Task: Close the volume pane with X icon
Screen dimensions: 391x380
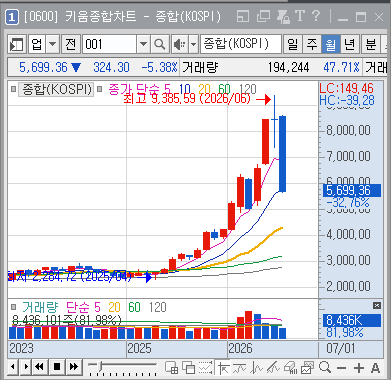Action: pyautogui.click(x=377, y=305)
